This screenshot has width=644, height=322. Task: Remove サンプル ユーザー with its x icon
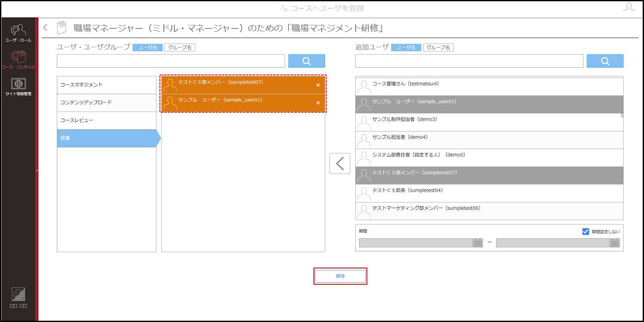click(x=318, y=103)
